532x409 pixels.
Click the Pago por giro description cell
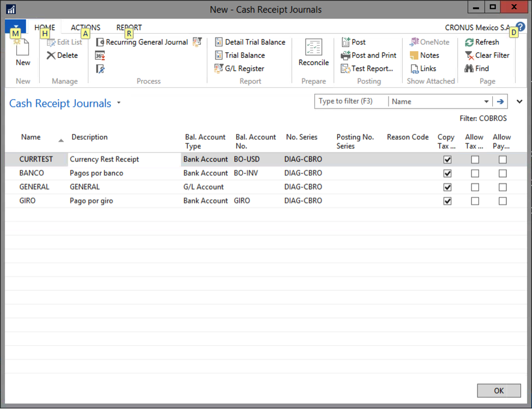pyautogui.click(x=91, y=201)
